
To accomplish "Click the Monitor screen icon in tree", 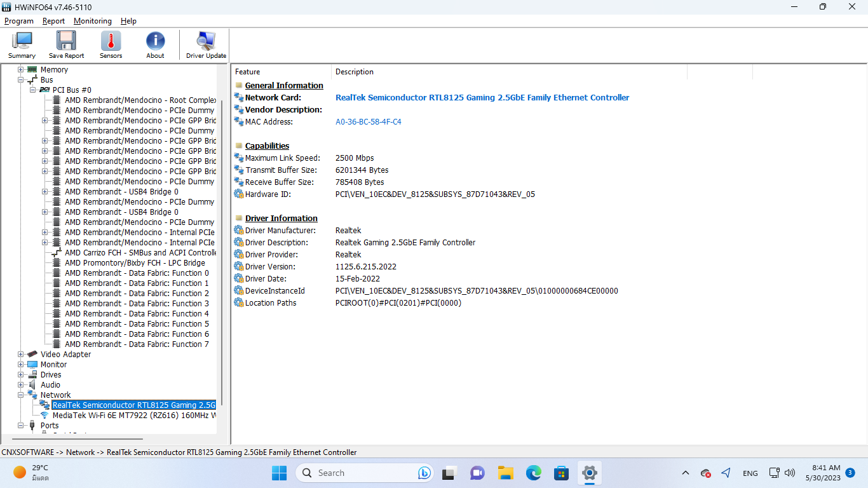I will [32, 365].
